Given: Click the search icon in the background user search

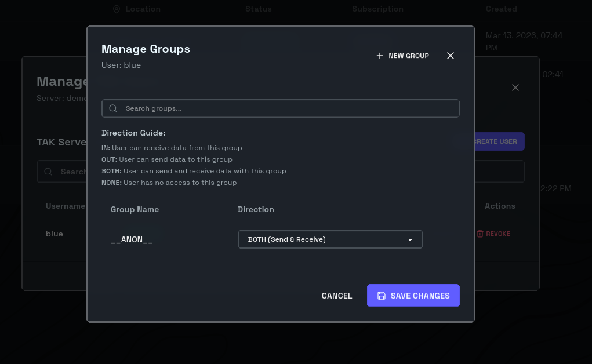Looking at the screenshot, I should pyautogui.click(x=49, y=172).
